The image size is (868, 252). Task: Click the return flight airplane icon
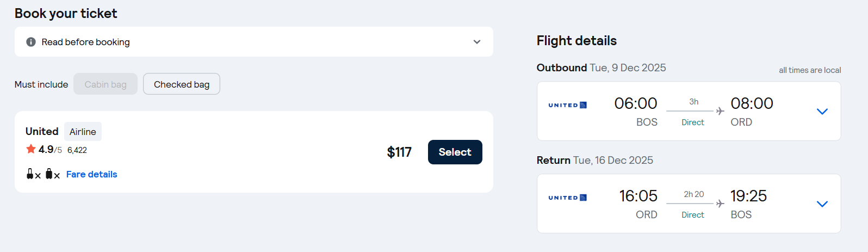click(720, 204)
